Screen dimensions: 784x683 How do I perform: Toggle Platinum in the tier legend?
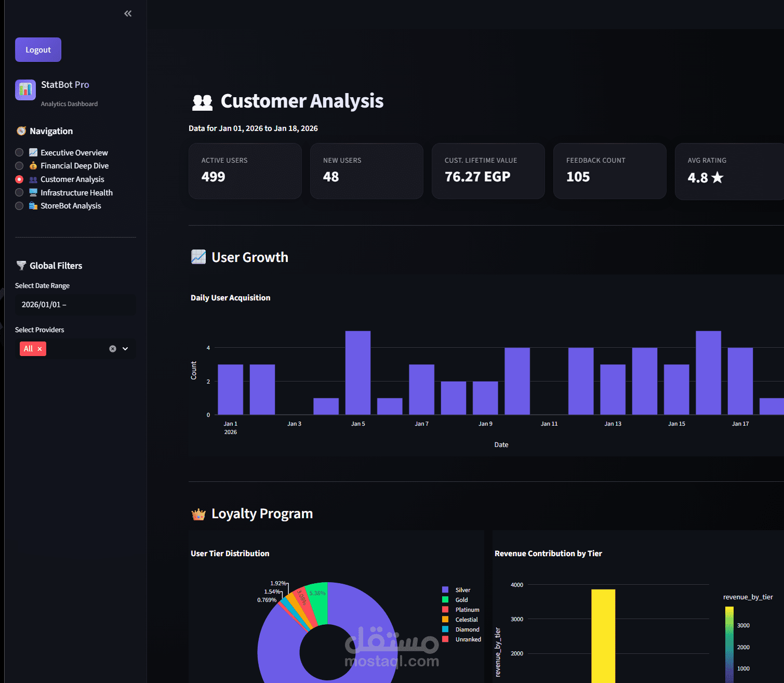[461, 610]
